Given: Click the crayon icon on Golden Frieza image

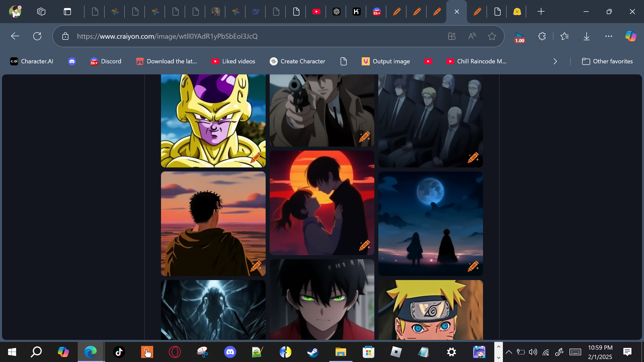Looking at the screenshot, I should (x=256, y=158).
